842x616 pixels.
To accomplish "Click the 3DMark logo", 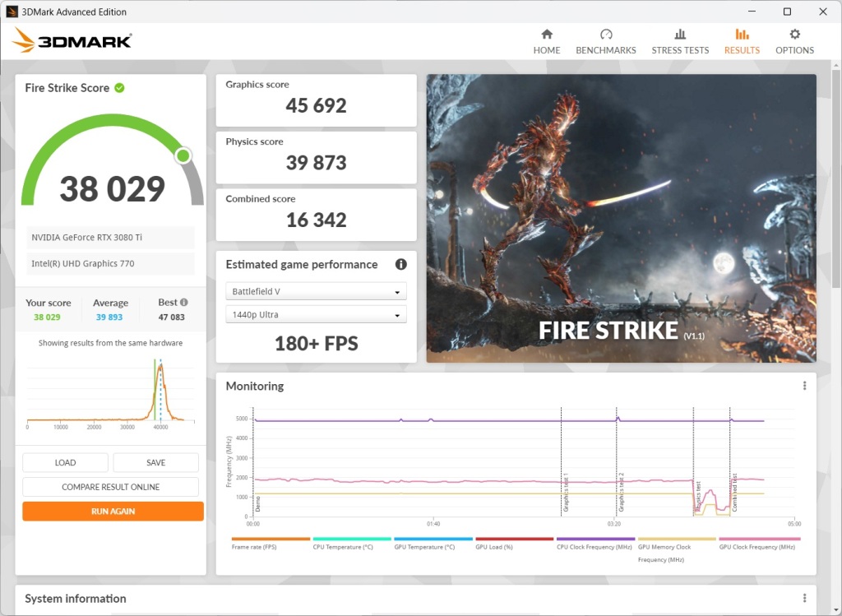I will [x=71, y=39].
